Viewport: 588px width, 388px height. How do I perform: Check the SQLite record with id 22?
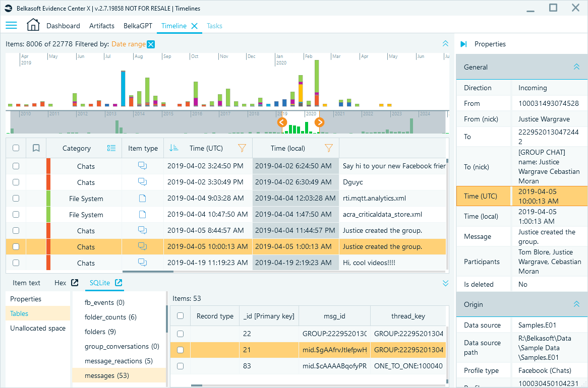(181, 334)
